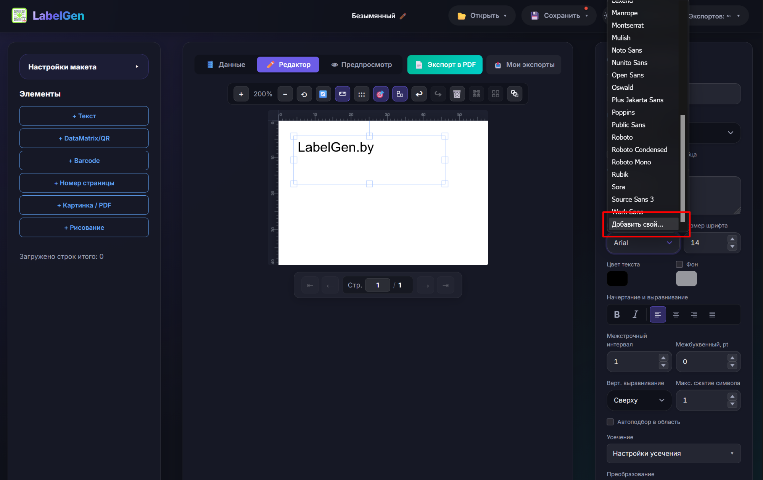Open the black text color swatch
The height and width of the screenshot is (480, 763).
click(617, 278)
